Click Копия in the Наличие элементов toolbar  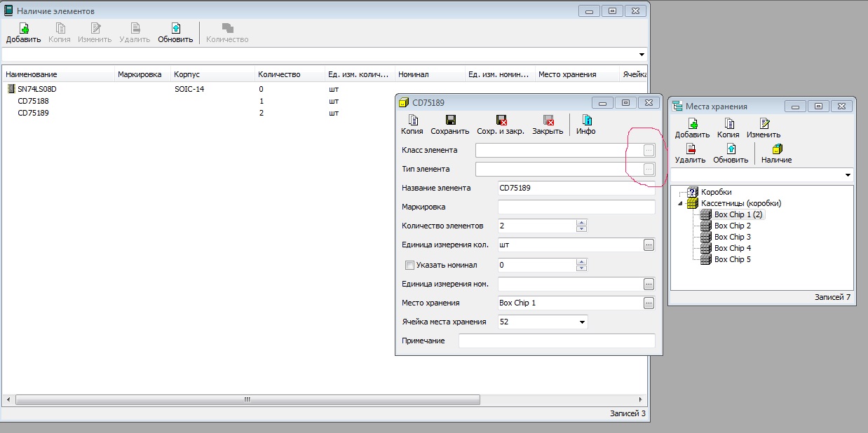pyautogui.click(x=60, y=33)
